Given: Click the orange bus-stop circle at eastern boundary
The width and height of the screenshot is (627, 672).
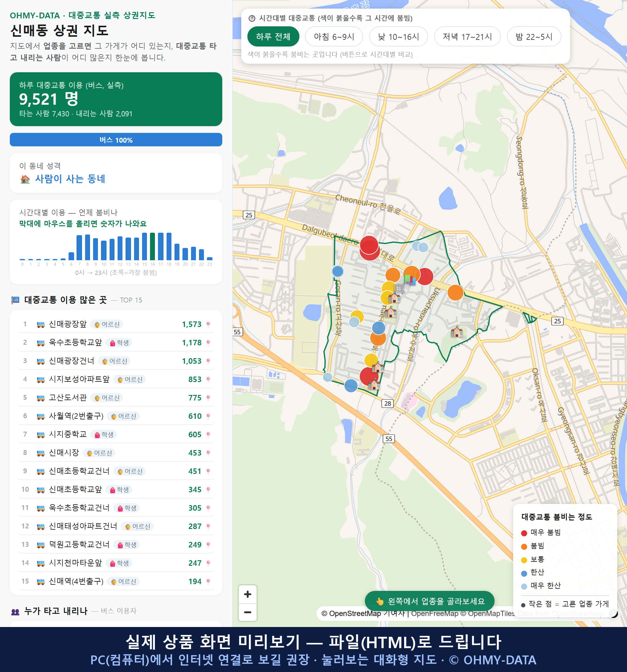Looking at the screenshot, I should [x=455, y=292].
